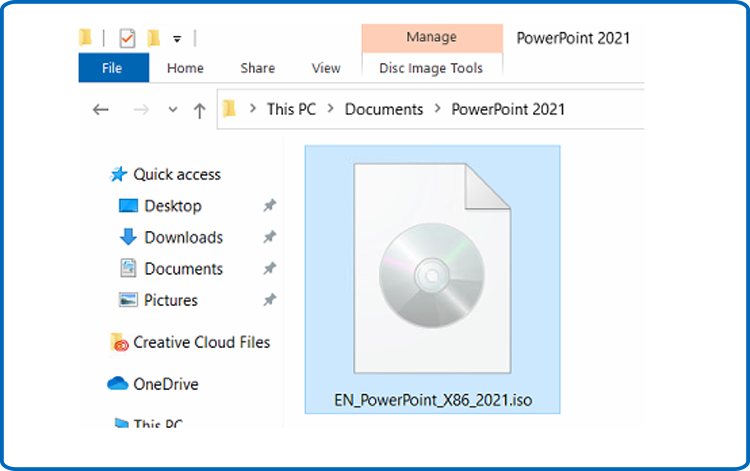The image size is (750, 471).
Task: Click the pin icon beside Downloads
Action: point(269,237)
